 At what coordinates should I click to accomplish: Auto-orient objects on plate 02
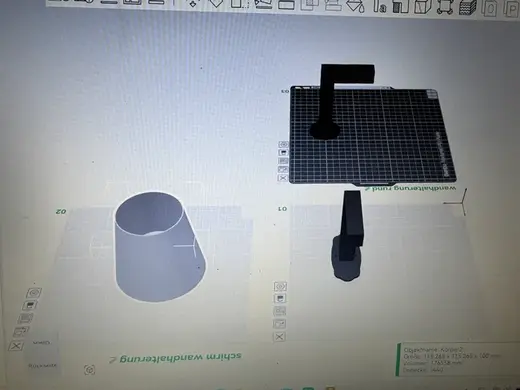tap(21, 332)
